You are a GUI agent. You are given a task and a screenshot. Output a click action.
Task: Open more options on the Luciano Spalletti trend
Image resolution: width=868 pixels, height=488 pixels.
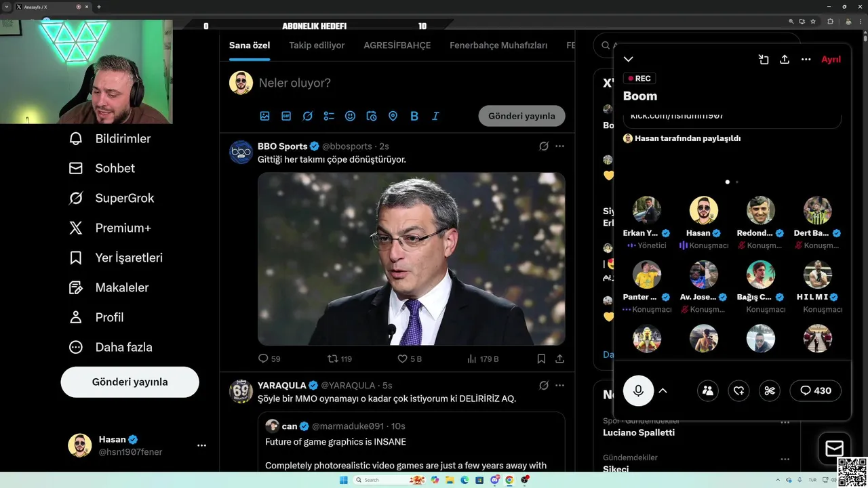pos(785,422)
